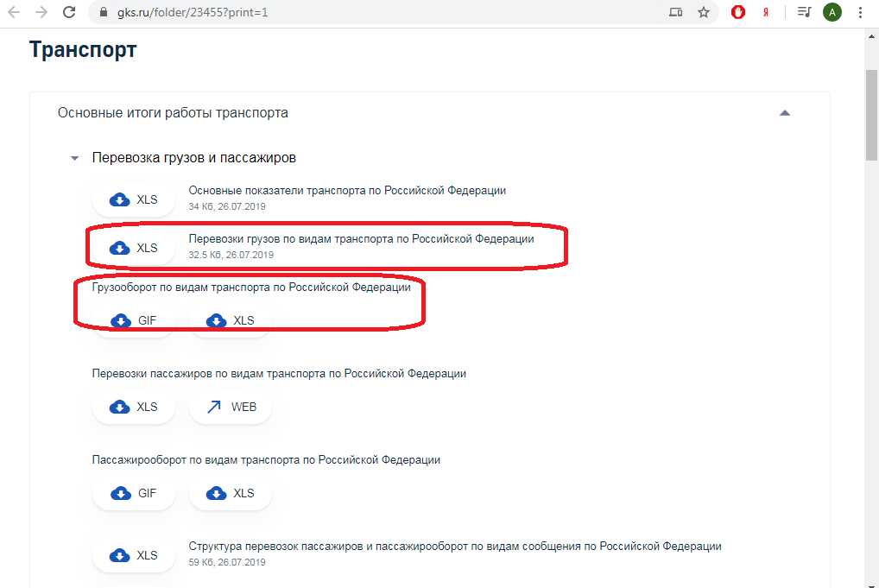
Task: Go forward in the browser
Action: click(41, 12)
